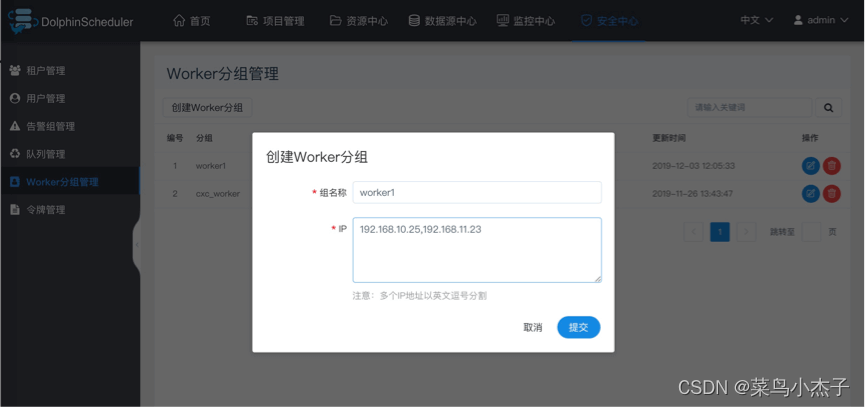Delete the worker1 group row
Image resolution: width=865 pixels, height=407 pixels.
(832, 166)
